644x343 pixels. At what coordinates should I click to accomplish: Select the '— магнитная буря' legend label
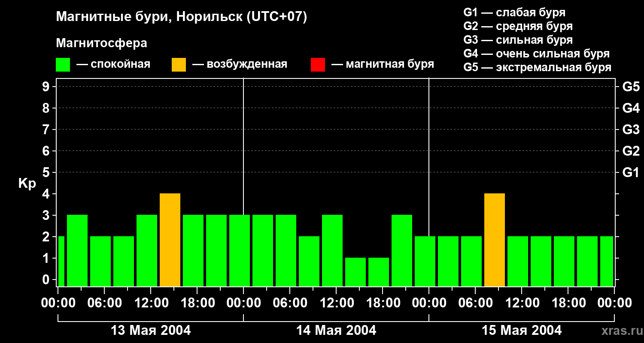383,64
